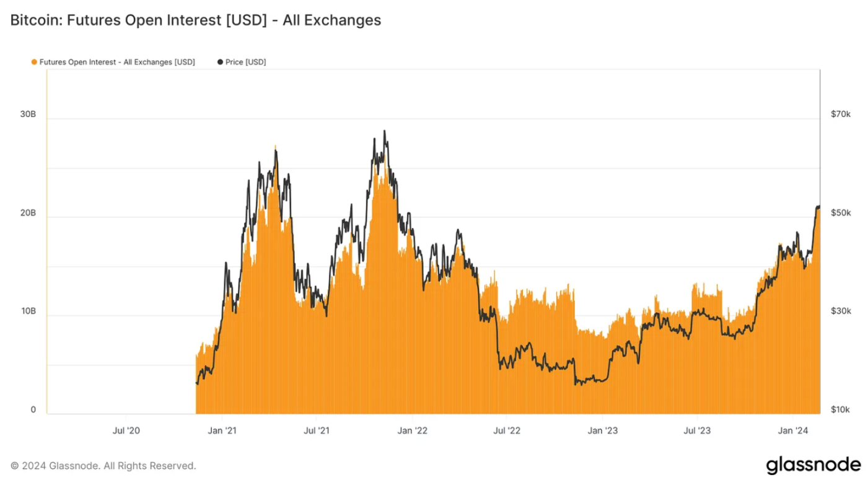Screen dimensions: 868x480
Task: Click the $10k right axis label
Action: pos(841,410)
